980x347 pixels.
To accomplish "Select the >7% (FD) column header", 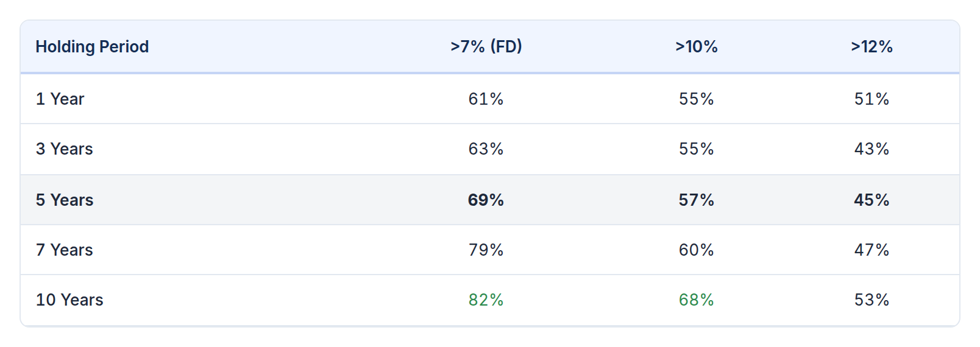I will point(486,47).
